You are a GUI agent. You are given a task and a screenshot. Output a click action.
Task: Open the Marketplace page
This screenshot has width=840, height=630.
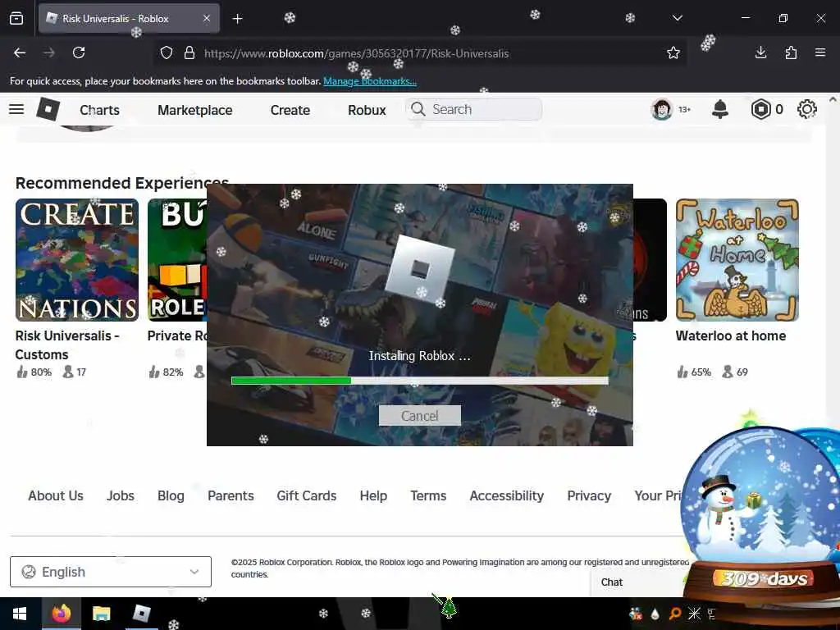pyautogui.click(x=195, y=110)
